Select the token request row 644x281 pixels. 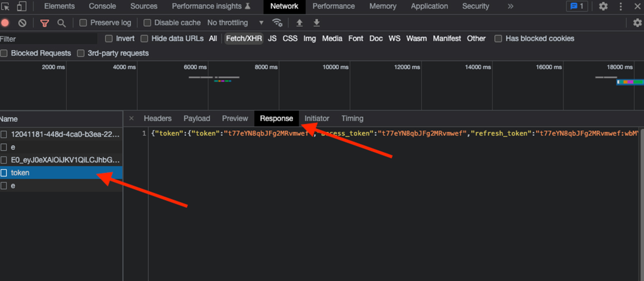pyautogui.click(x=20, y=173)
